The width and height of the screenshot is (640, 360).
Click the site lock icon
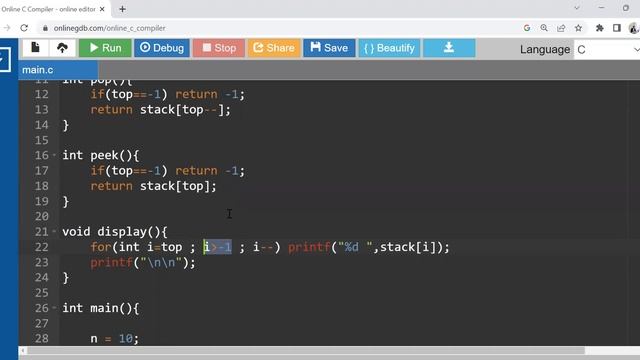pyautogui.click(x=45, y=28)
